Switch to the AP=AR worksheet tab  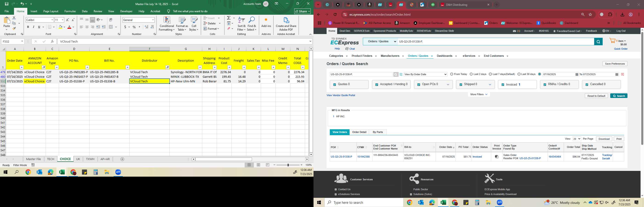click(105, 159)
